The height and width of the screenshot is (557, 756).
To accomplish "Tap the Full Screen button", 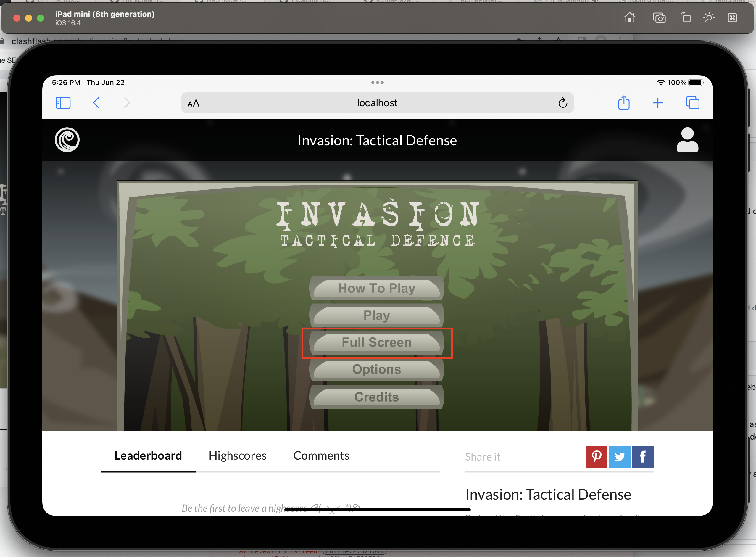I will 376,342.
